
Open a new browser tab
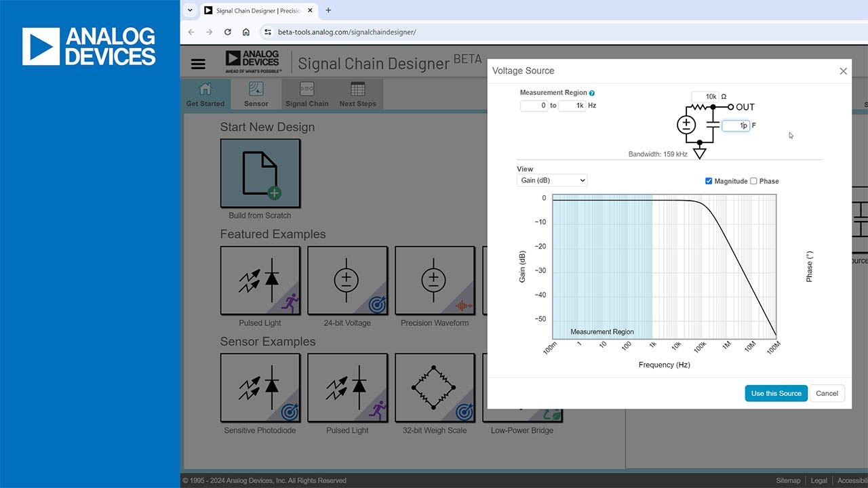(x=328, y=10)
